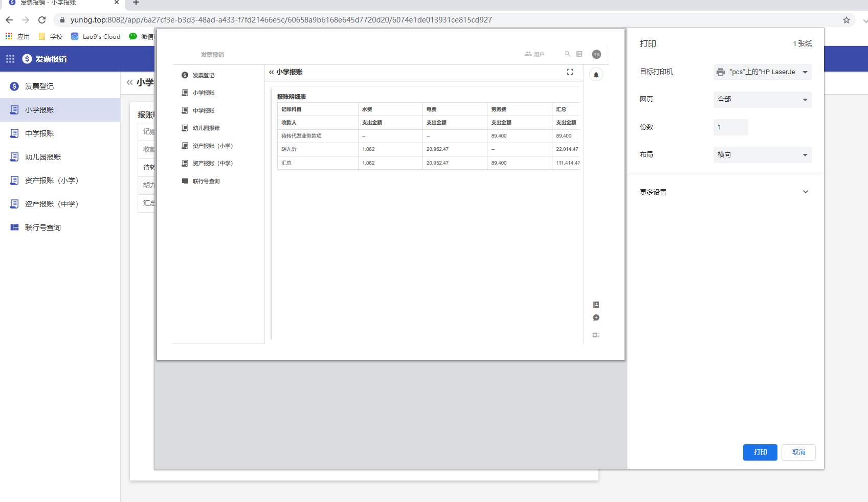Open the 目标打印机 printer dropdown
The width and height of the screenshot is (868, 502).
click(x=762, y=72)
